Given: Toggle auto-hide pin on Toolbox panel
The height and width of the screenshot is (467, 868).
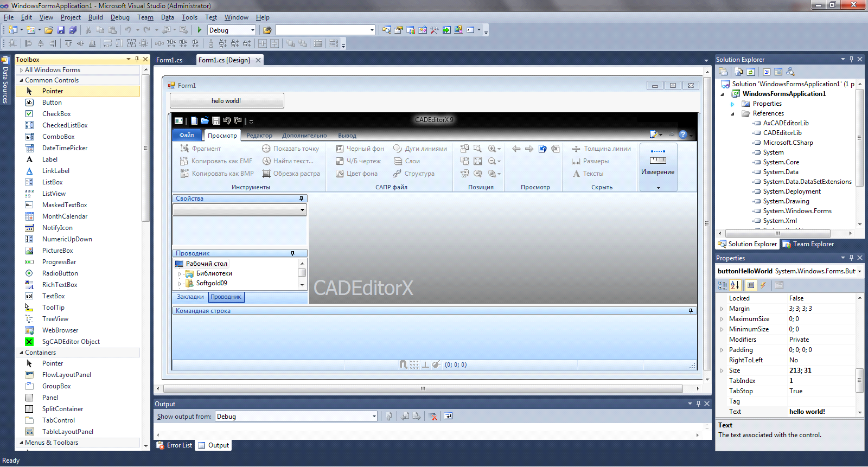Looking at the screenshot, I should (x=137, y=59).
